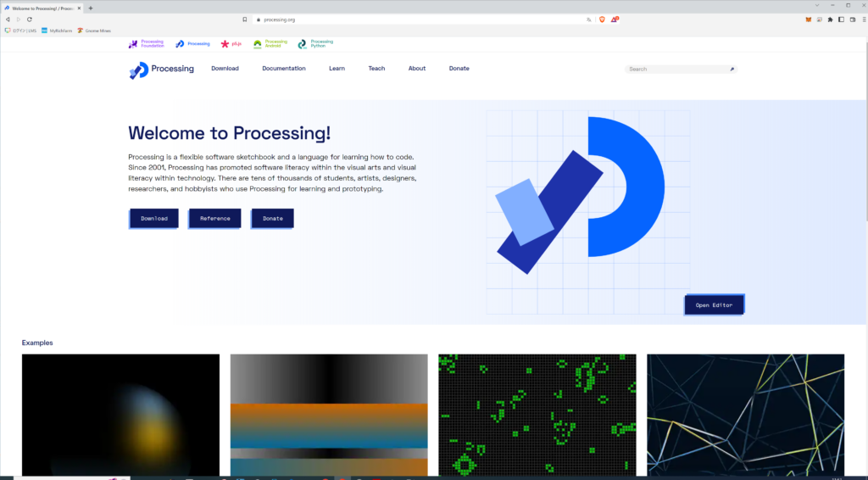Screen dimensions: 868x480
Task: Open the Teach navigation item
Action: [x=376, y=68]
